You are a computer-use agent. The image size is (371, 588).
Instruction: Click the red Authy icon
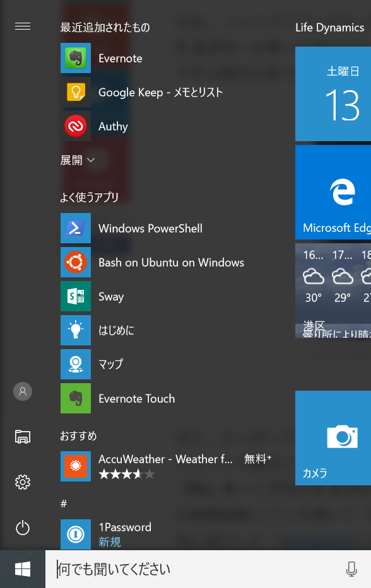[76, 126]
